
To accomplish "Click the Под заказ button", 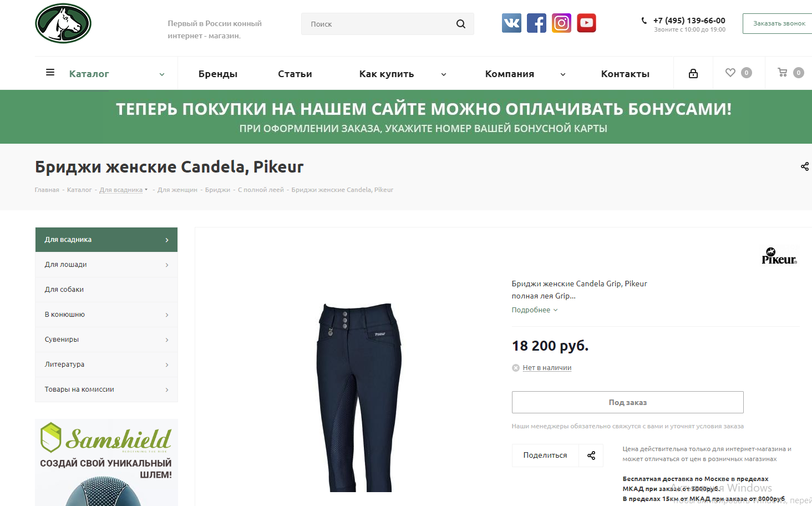I will (627, 402).
